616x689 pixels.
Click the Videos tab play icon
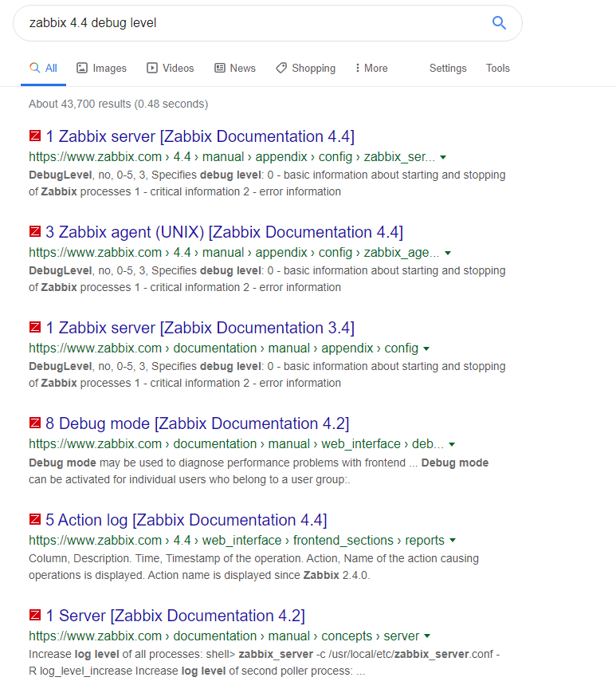pyautogui.click(x=152, y=68)
